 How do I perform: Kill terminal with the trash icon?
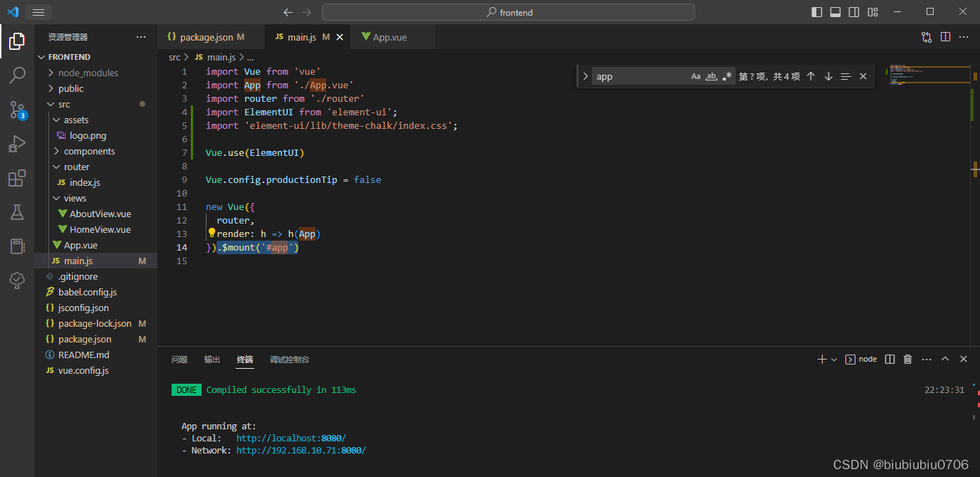click(x=907, y=360)
